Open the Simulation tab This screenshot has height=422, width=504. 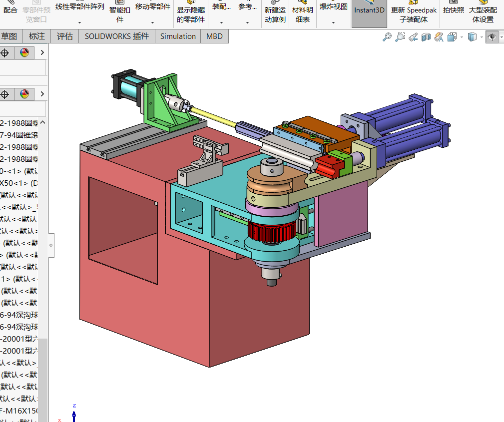coord(178,36)
